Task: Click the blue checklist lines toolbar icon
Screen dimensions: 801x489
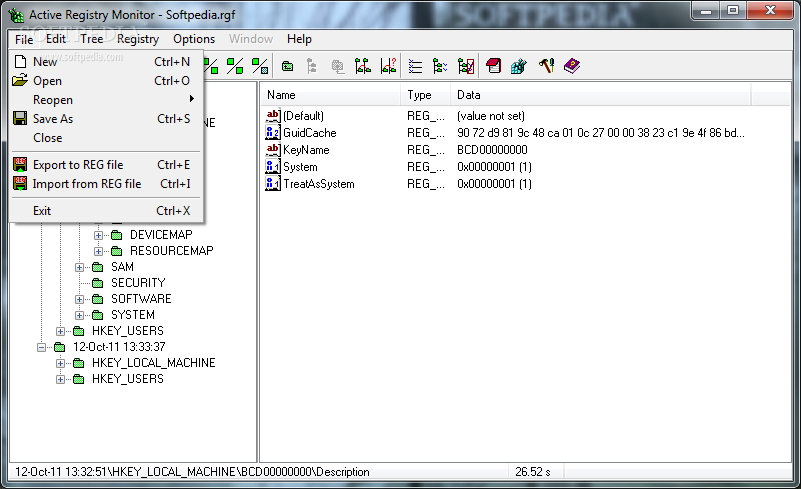Action: coord(415,66)
